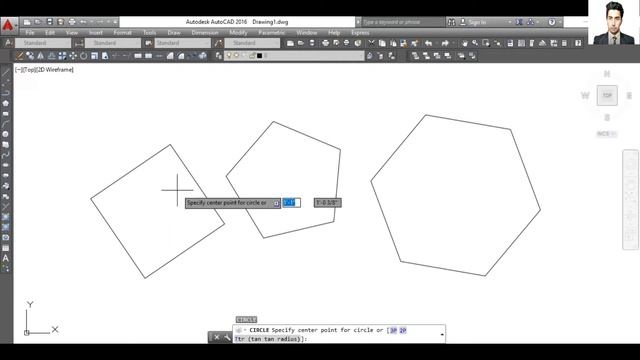Open the Dimension menu
Viewport: 640px width, 360px height.
[x=205, y=33]
